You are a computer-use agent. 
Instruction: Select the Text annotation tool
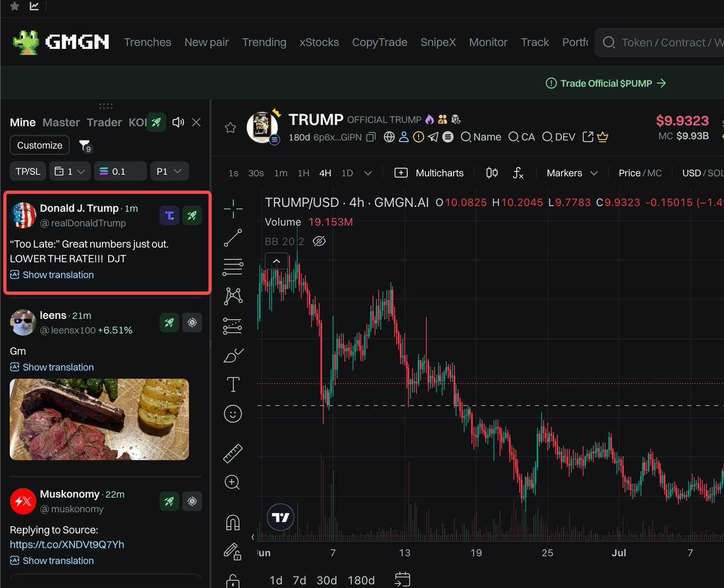point(233,384)
